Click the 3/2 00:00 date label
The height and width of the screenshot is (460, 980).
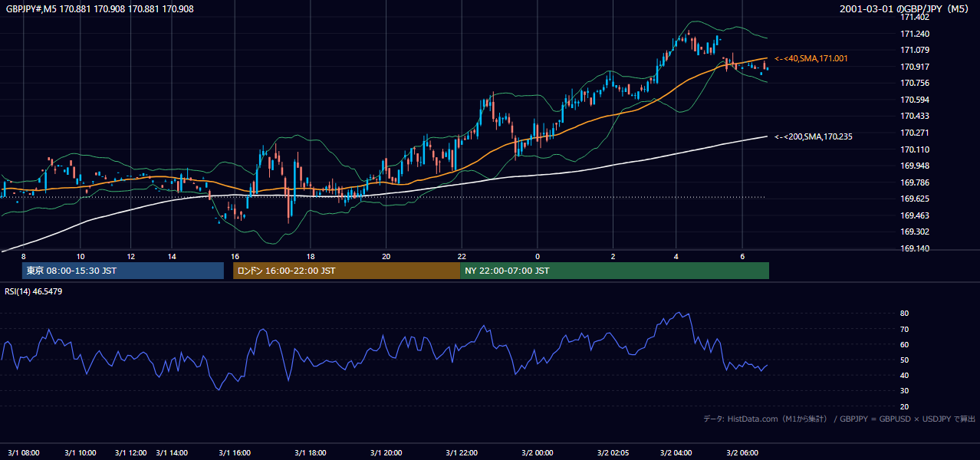tap(537, 453)
